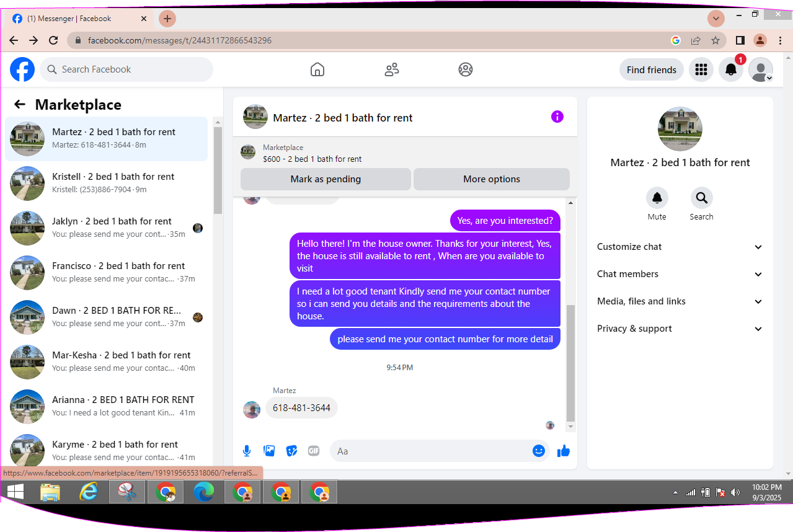Expand Privacy & support section
793x532 pixels.
click(680, 329)
